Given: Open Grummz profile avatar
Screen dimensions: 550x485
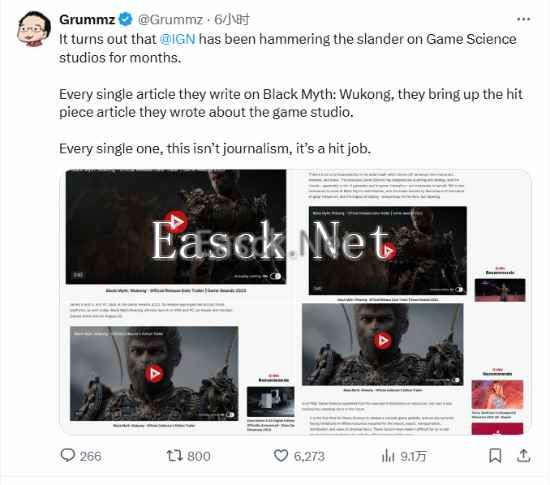Looking at the screenshot, I should pos(33,29).
